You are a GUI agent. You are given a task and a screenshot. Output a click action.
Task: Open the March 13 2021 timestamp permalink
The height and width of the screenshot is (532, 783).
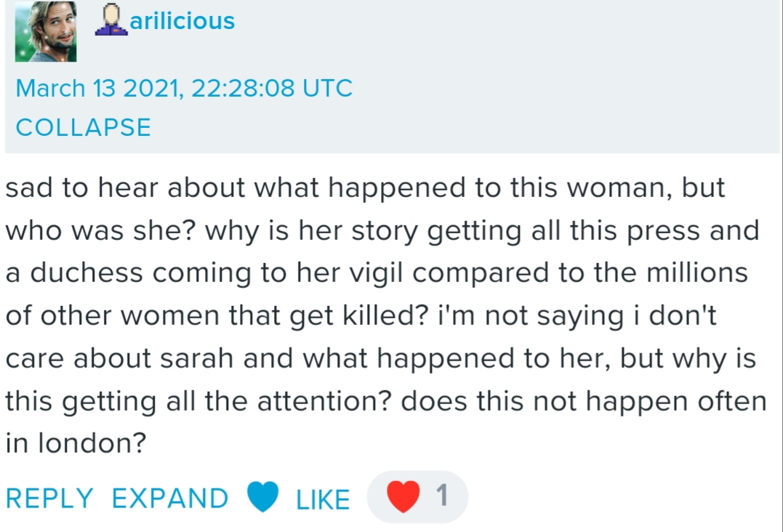(184, 89)
